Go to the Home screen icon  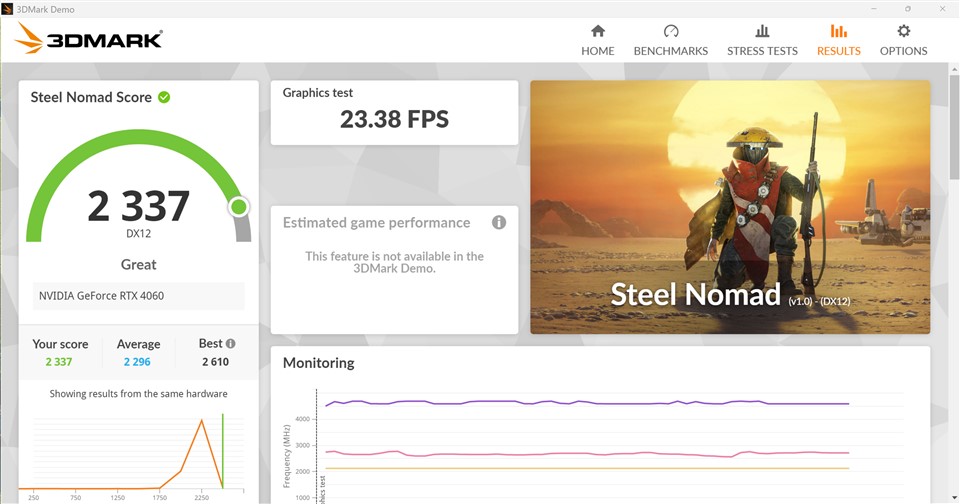click(x=598, y=32)
